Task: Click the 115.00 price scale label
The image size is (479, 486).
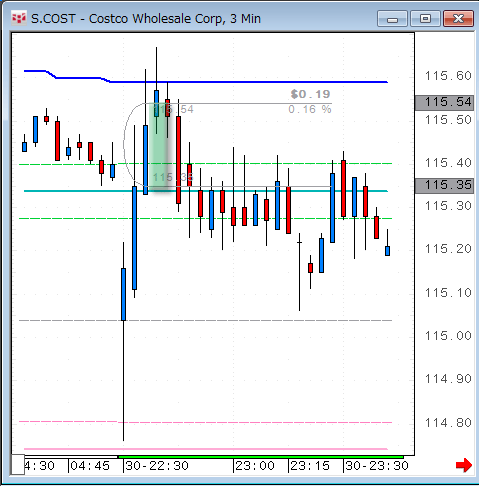Action: click(448, 336)
